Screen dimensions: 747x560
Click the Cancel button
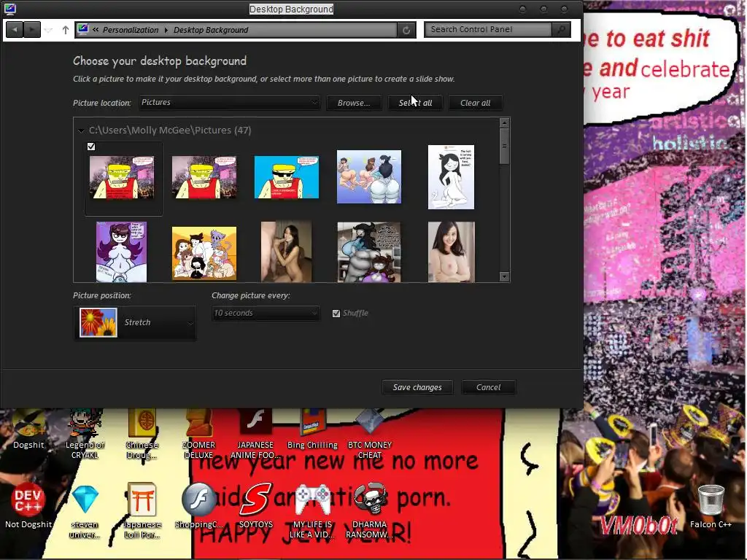(488, 387)
